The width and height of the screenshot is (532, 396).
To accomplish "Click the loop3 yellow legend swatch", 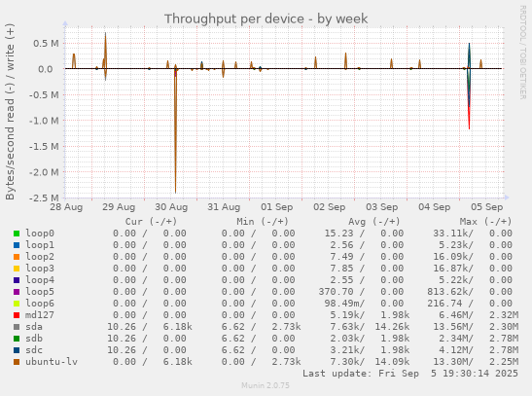I will coord(17,269).
